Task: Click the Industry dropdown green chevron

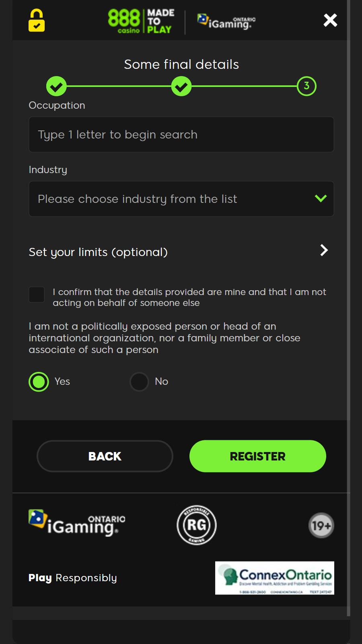Action: pyautogui.click(x=321, y=198)
